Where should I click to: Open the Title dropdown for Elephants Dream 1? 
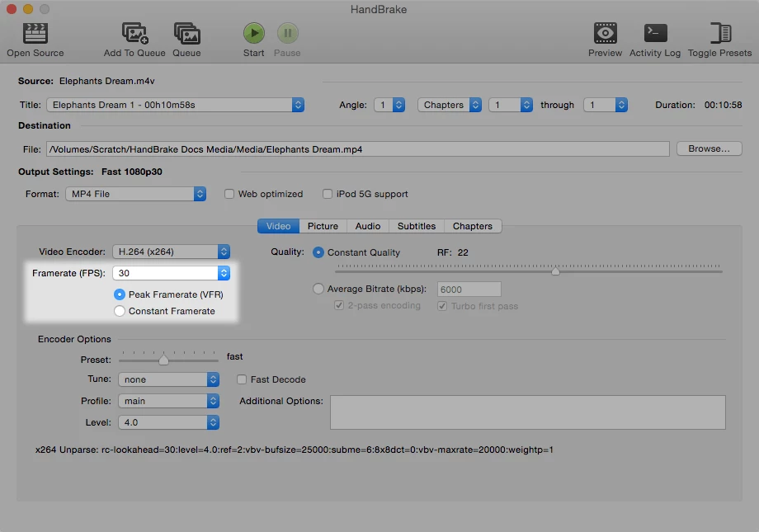pos(175,105)
